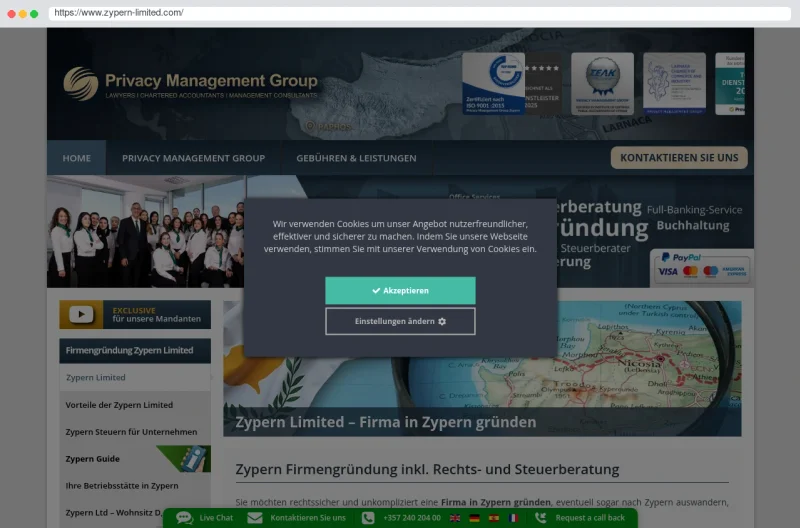Click the Request a call back link
The height and width of the screenshot is (528, 800).
(x=590, y=518)
